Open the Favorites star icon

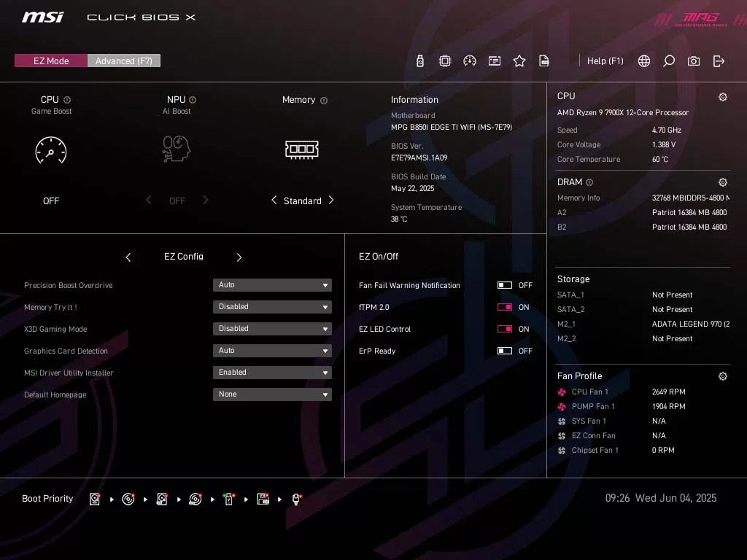[x=519, y=61]
